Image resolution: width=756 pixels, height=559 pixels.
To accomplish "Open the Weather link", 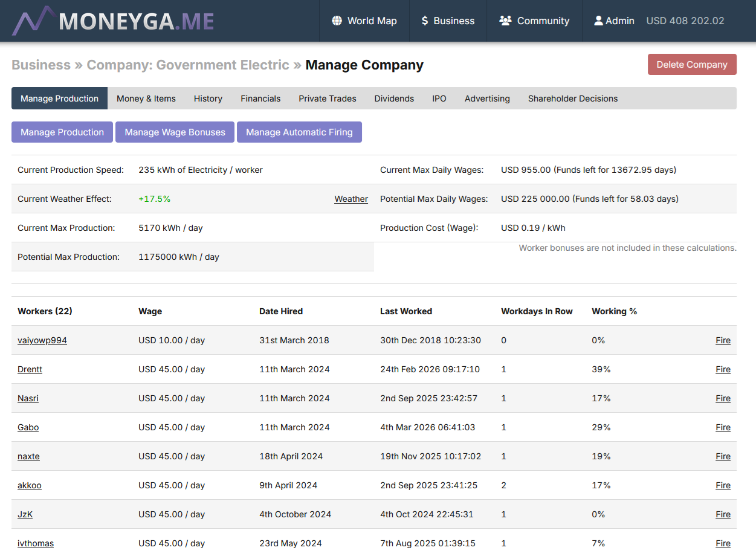I will (351, 199).
